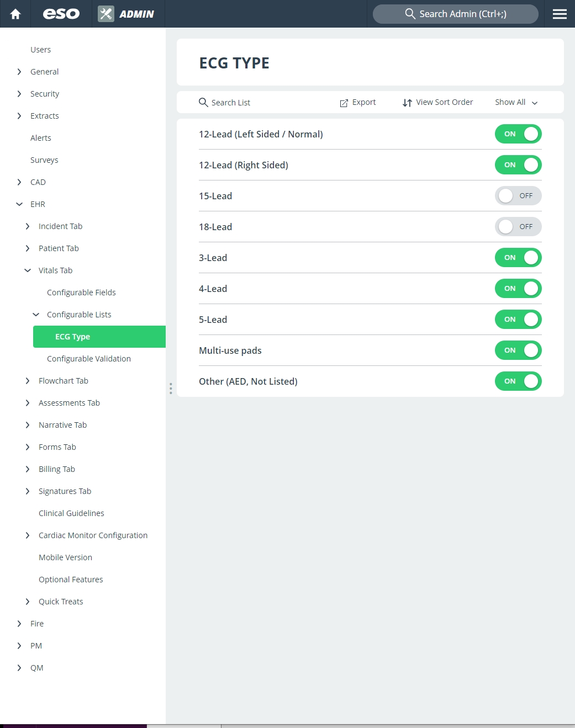Viewport: 575px width, 728px height.
Task: Expand the Cardiac Monitor Configuration section
Action: click(x=28, y=535)
